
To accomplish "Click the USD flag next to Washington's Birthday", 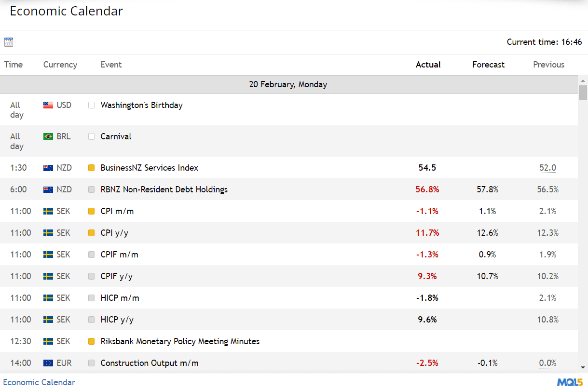I will point(47,105).
